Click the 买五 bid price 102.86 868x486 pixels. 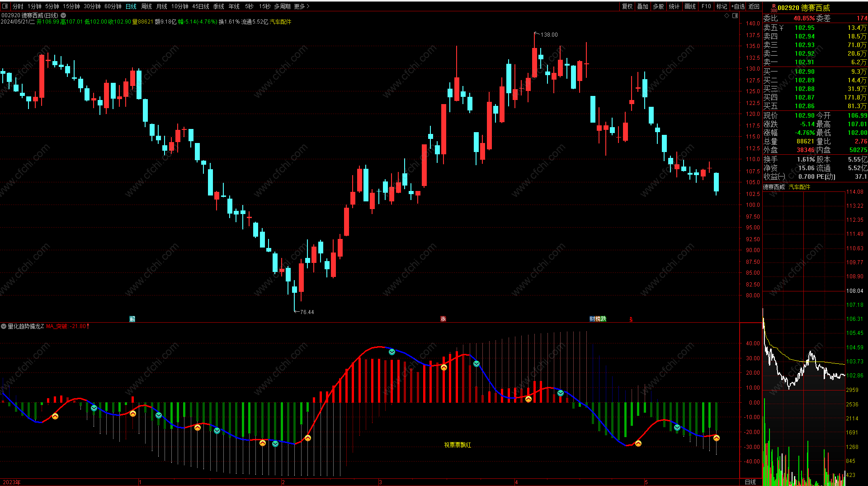[805, 106]
